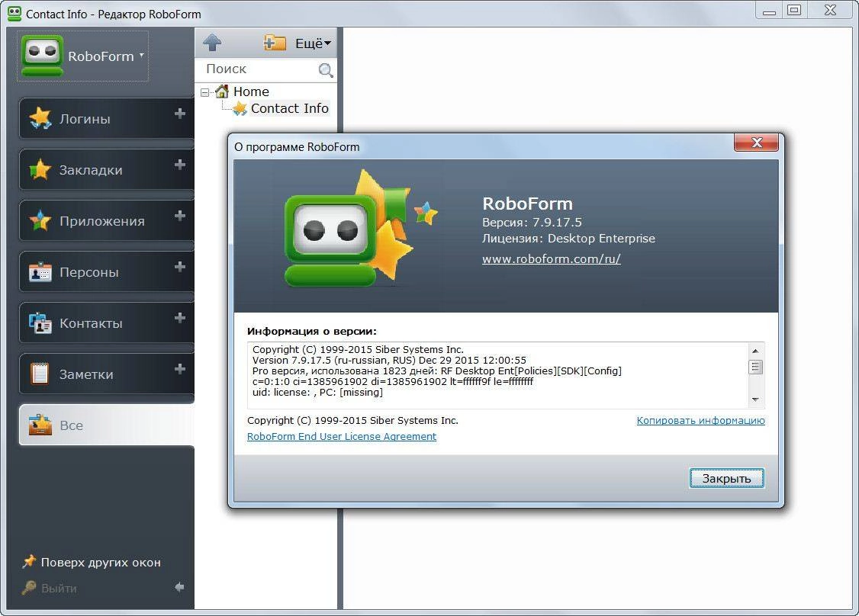Click the Version 7.9.17.5 line in info box
This screenshot has height=616, width=859.
[x=389, y=361]
